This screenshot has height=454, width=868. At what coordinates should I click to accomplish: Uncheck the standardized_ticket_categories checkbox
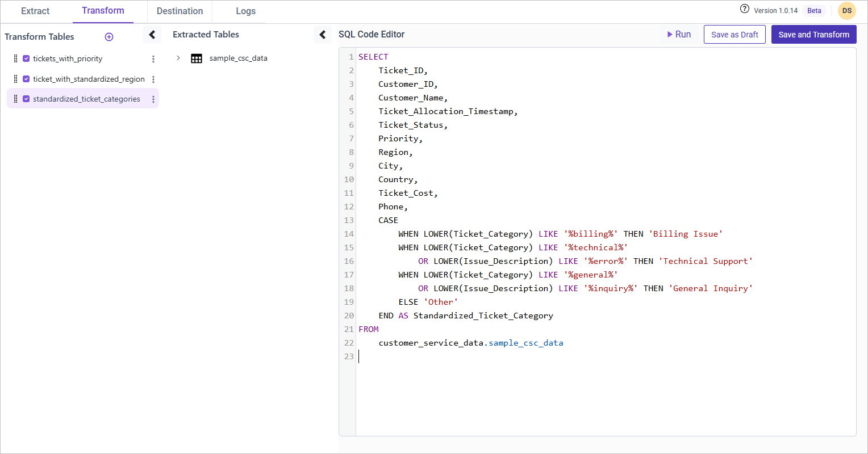pos(26,99)
